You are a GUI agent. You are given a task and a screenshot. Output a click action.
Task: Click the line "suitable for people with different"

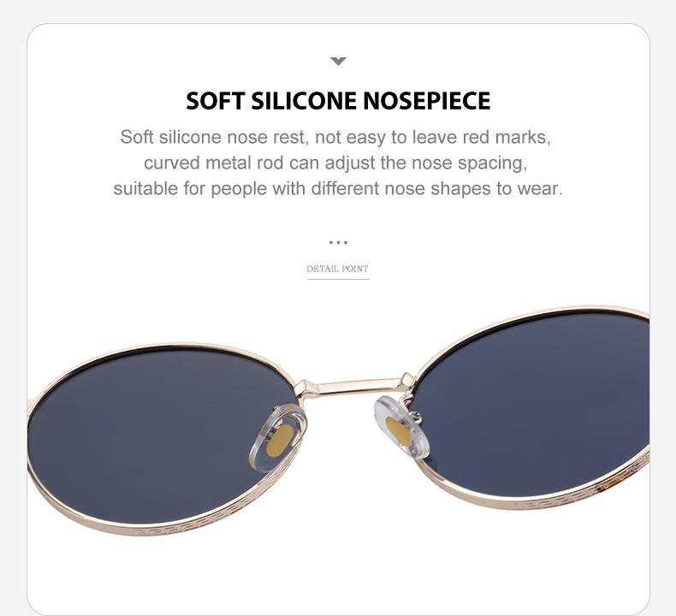coord(338,189)
